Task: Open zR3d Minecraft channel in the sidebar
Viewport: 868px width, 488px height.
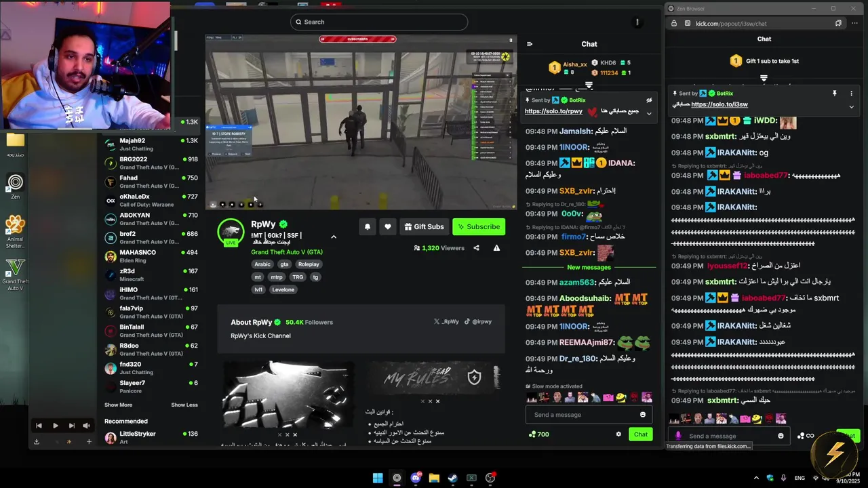Action: [x=151, y=275]
